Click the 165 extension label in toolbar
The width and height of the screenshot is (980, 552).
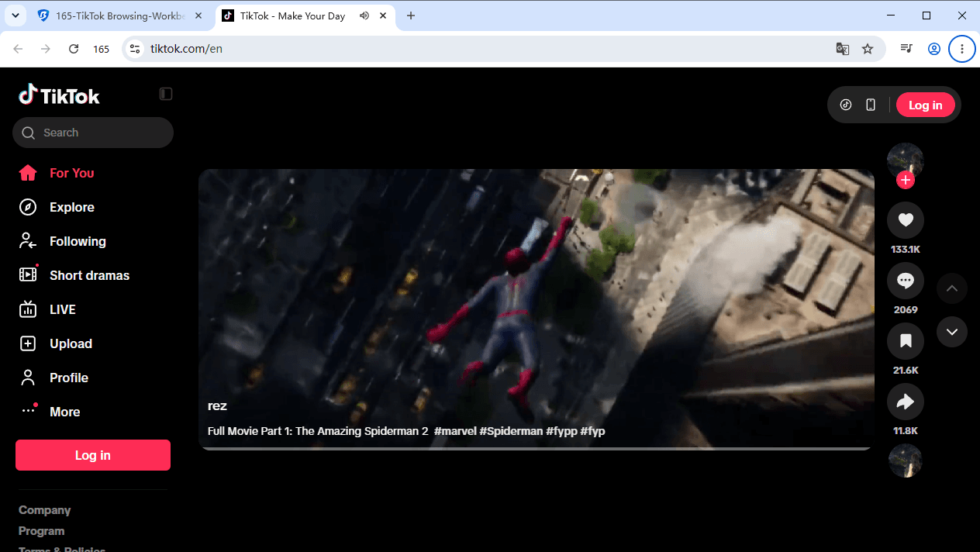point(102,49)
